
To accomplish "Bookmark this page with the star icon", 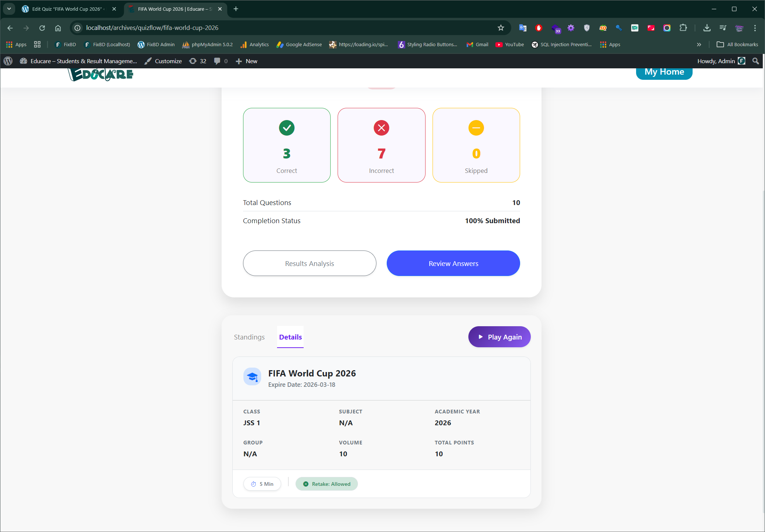I will [501, 28].
